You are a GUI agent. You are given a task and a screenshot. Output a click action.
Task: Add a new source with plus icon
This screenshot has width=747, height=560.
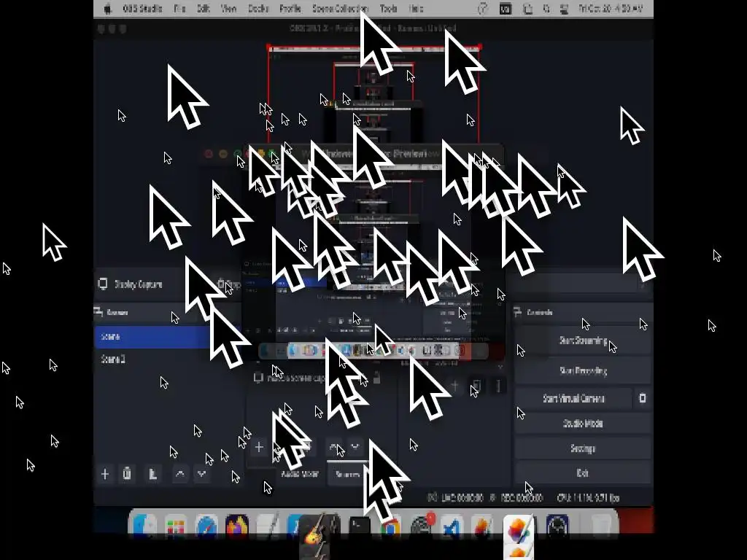259,447
